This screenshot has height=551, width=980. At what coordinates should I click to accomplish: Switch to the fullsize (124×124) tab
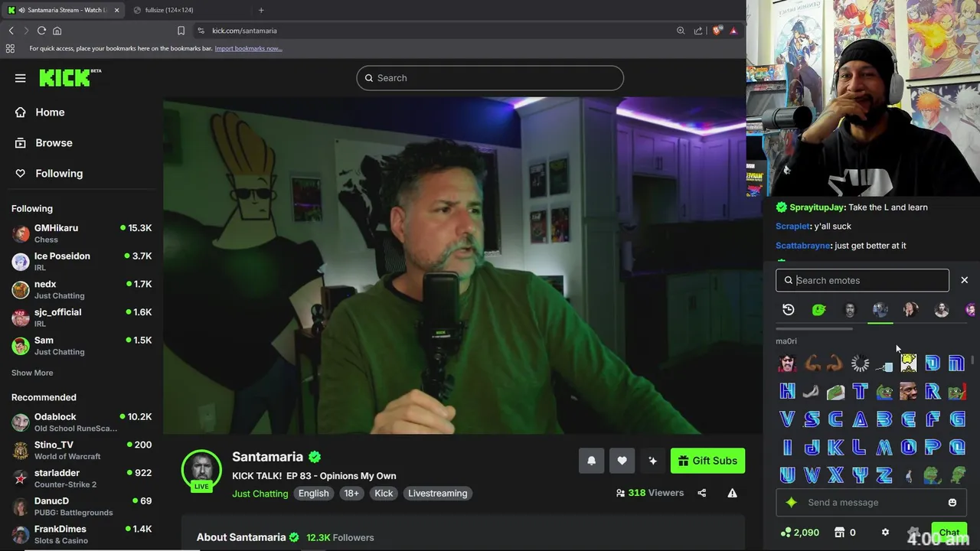(x=188, y=10)
